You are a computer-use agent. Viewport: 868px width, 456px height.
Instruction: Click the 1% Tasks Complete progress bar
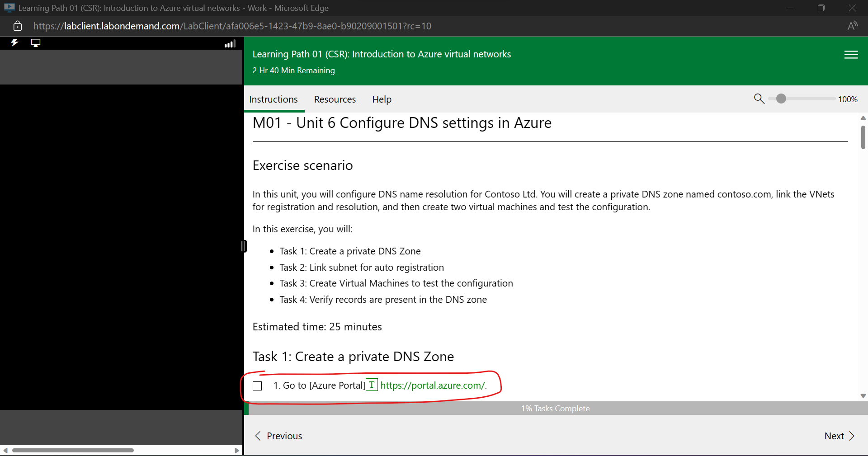[555, 408]
